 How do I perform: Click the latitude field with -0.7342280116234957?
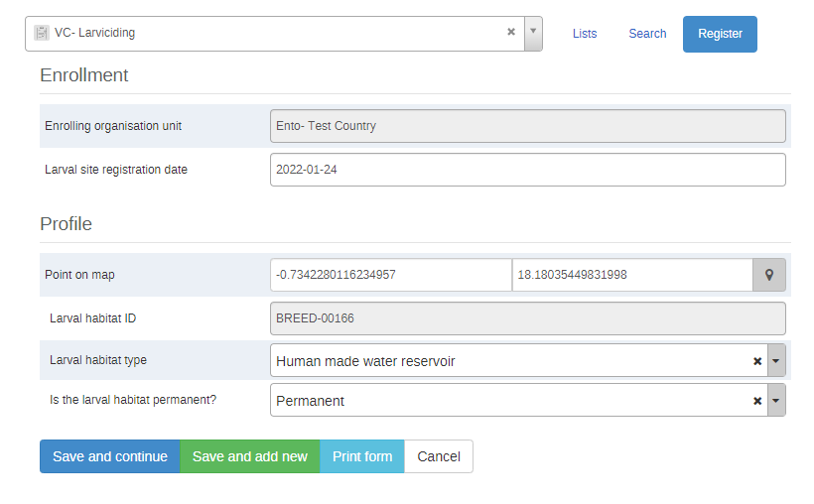tap(391, 275)
